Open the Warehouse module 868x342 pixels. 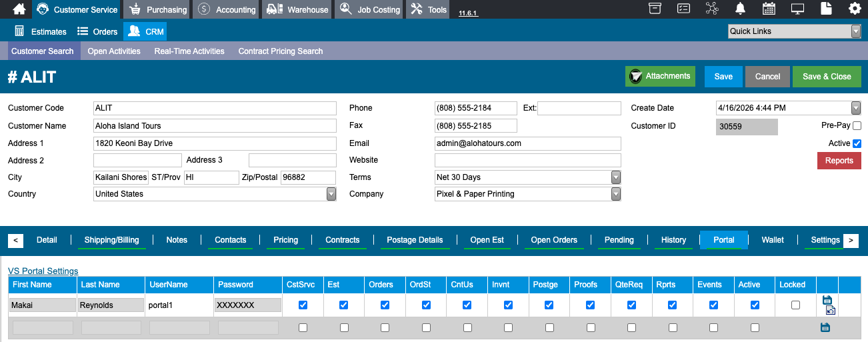(297, 9)
